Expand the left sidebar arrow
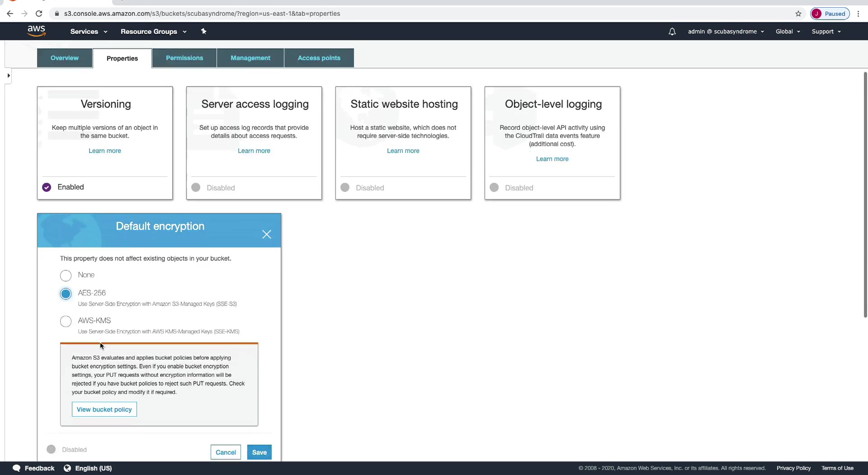The image size is (868, 475). (9, 76)
